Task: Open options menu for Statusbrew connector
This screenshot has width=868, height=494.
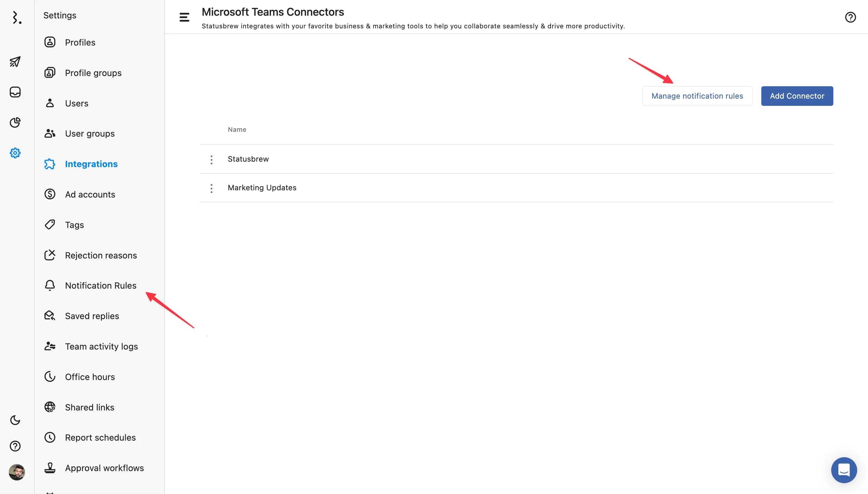Action: coord(212,160)
